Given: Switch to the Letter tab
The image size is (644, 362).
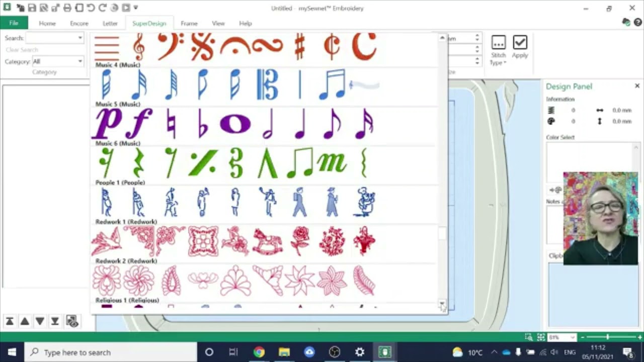Looking at the screenshot, I should click(110, 23).
